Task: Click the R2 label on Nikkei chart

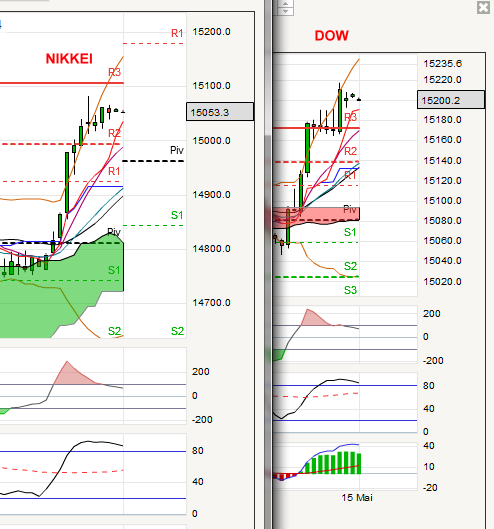Action: coord(114,133)
